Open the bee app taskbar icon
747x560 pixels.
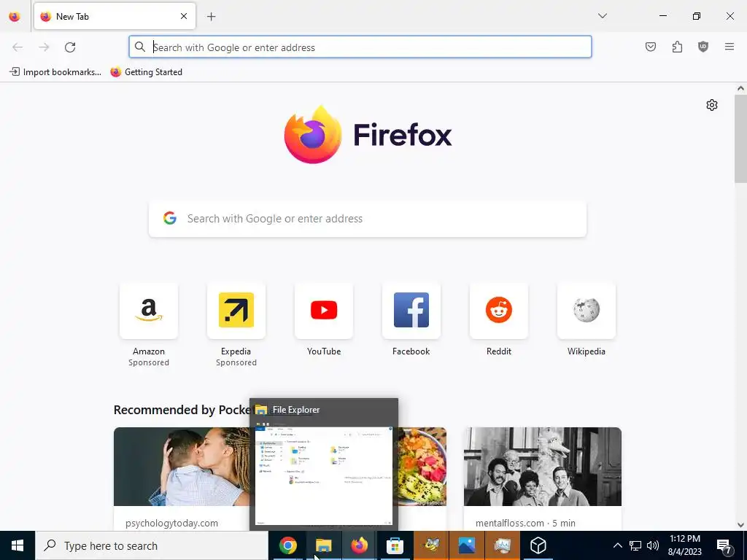point(430,545)
